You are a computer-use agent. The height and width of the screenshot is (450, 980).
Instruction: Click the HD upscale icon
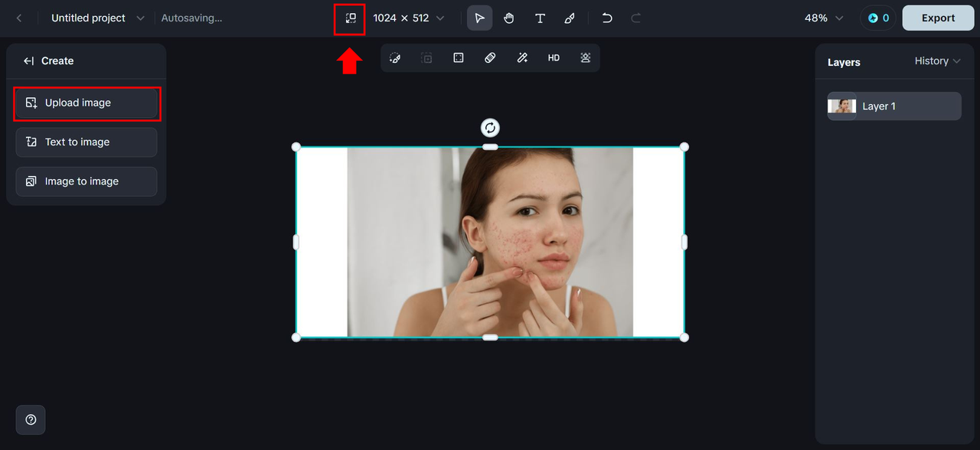[x=554, y=57]
